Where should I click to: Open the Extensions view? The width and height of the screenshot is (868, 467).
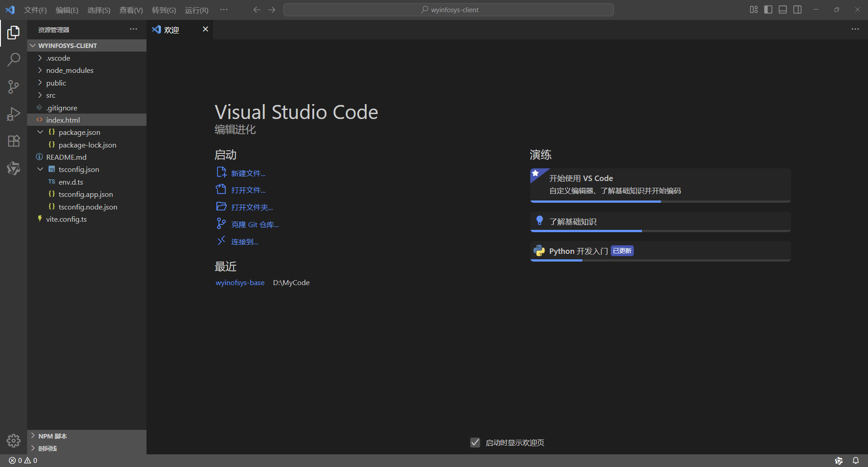click(14, 141)
